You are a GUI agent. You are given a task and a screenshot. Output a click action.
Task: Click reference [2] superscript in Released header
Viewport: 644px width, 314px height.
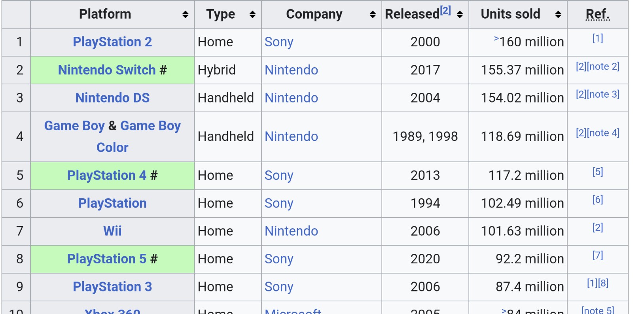[x=445, y=11]
